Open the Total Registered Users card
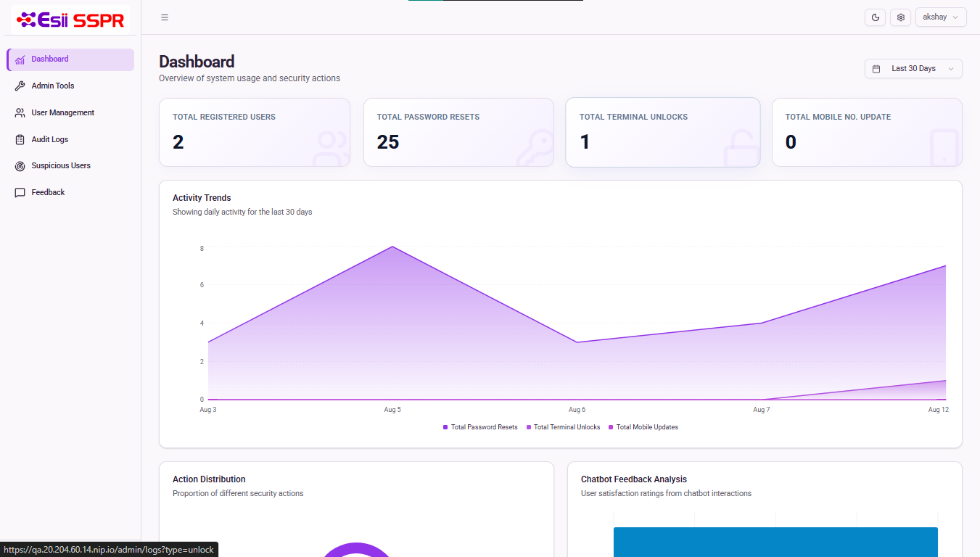 pyautogui.click(x=255, y=133)
